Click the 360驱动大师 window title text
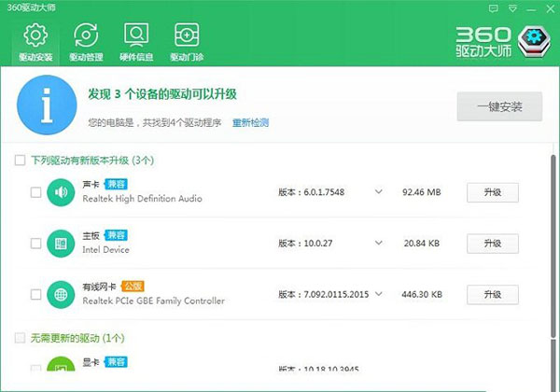This screenshot has width=560, height=392. pos(31,7)
